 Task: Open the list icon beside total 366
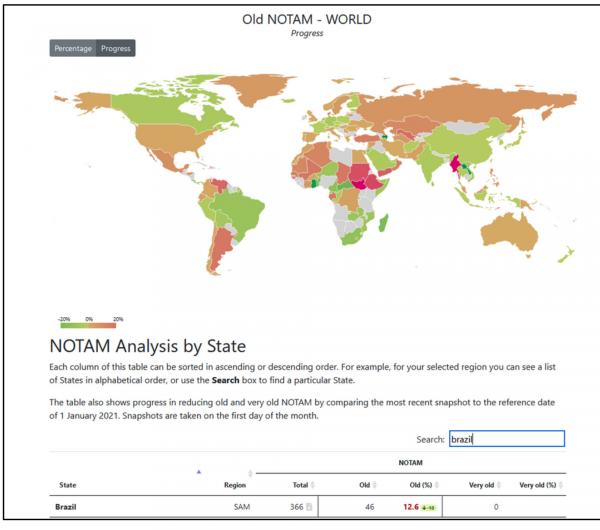(309, 507)
